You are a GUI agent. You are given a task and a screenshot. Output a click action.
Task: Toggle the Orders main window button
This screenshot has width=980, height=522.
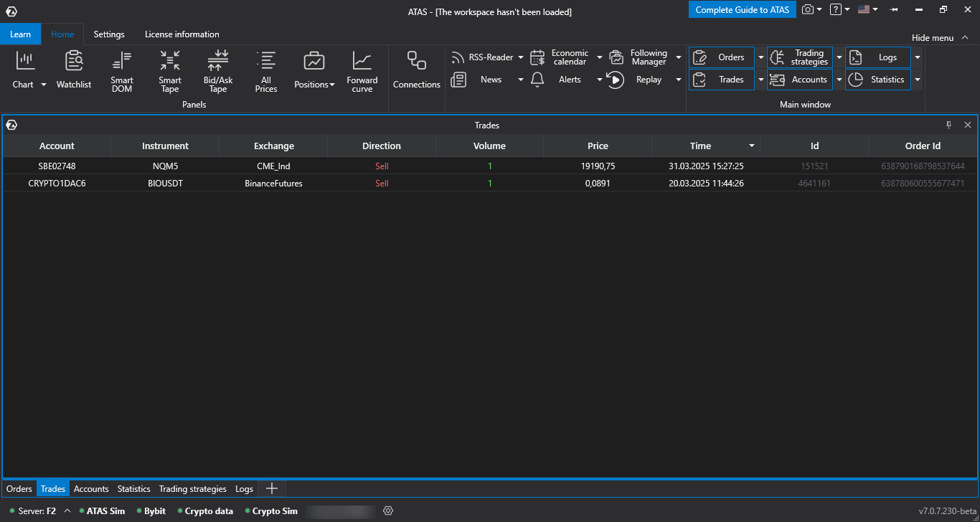click(722, 57)
